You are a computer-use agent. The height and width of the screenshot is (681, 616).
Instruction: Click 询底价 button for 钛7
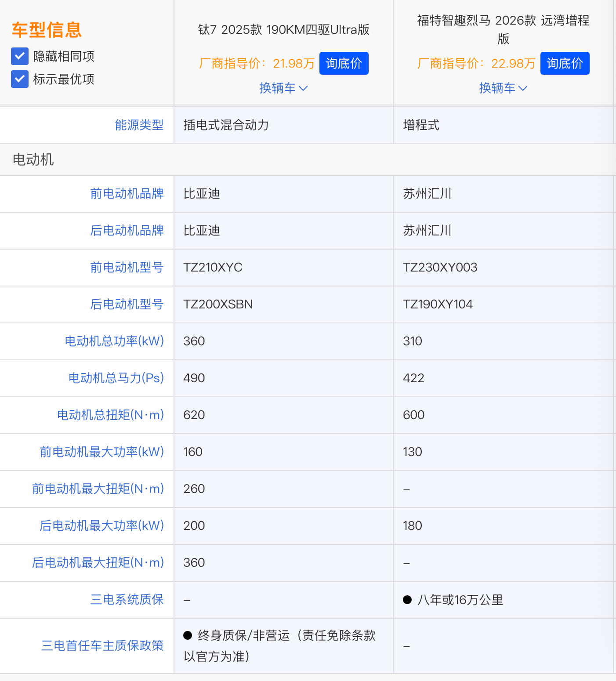(344, 63)
